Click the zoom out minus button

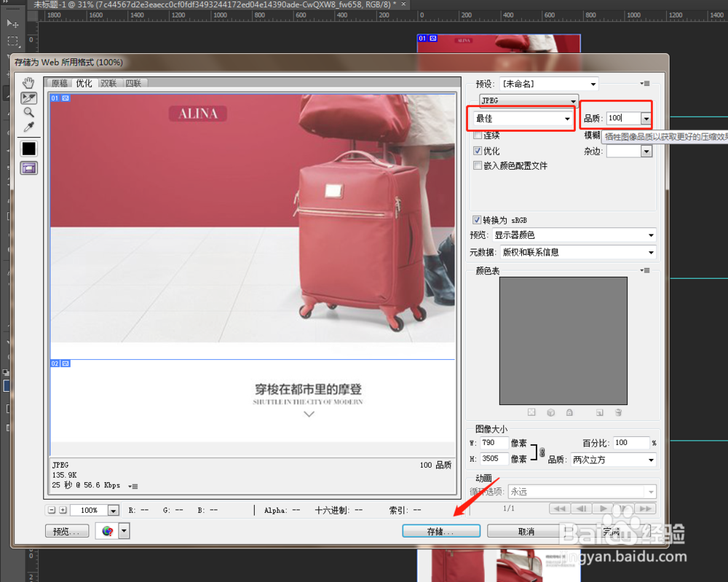[52, 510]
